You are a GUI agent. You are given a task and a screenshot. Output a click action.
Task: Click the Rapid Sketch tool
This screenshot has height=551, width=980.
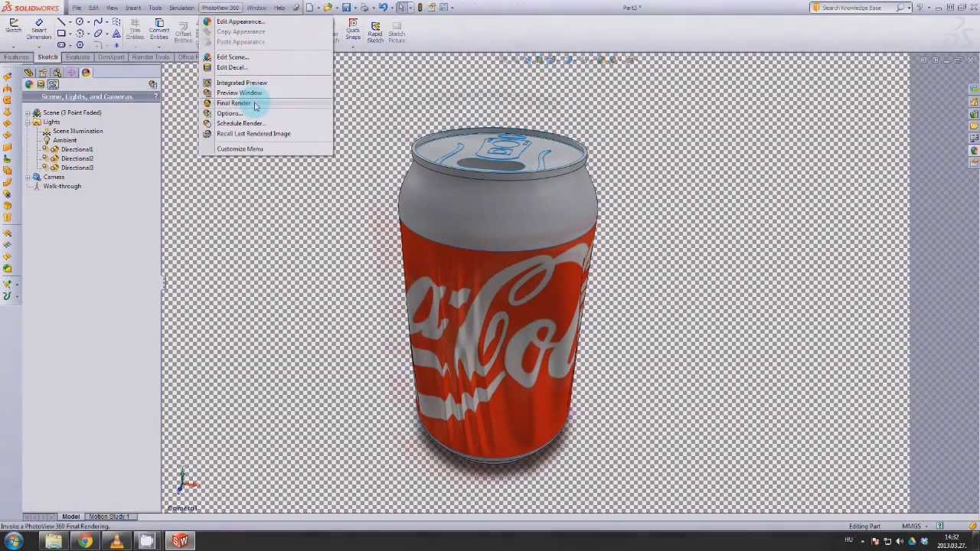pos(375,31)
